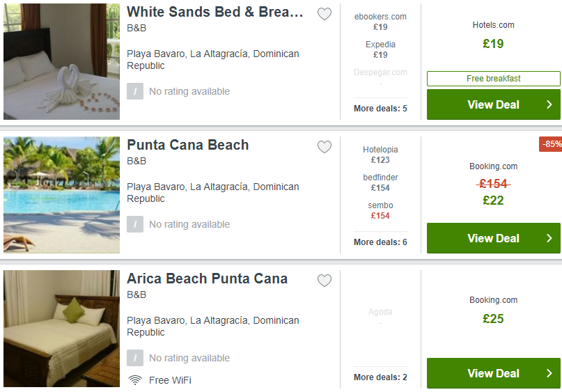View Deal for the £25 Booking.com offer
The width and height of the screenshot is (562, 392).
click(x=494, y=373)
